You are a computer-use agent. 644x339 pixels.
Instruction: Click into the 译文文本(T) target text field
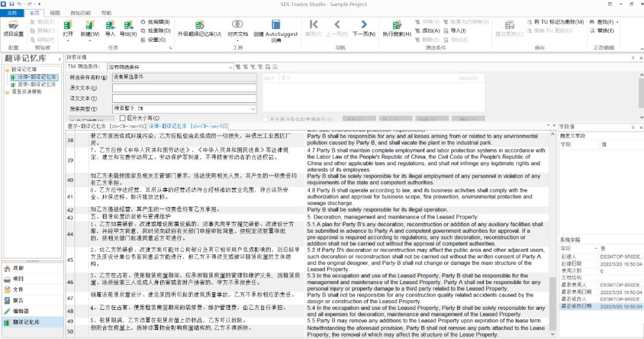[x=184, y=98]
